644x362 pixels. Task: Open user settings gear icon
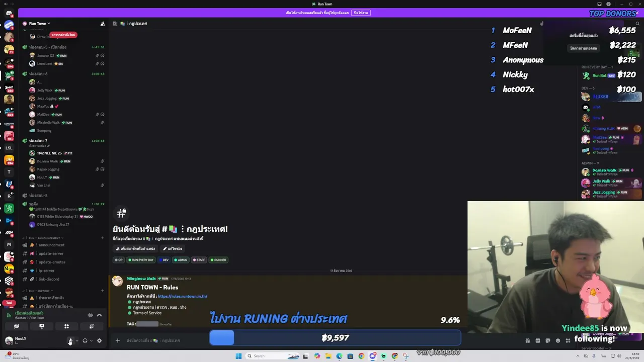click(x=99, y=340)
